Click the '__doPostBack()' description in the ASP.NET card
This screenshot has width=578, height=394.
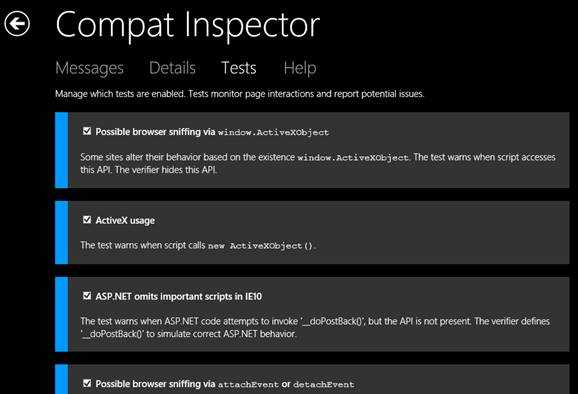[315, 328]
